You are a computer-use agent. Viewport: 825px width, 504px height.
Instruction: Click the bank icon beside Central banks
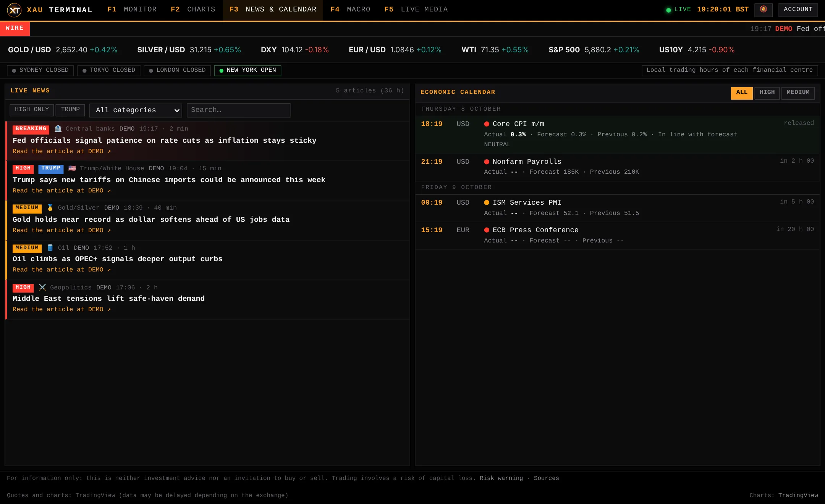pyautogui.click(x=58, y=129)
